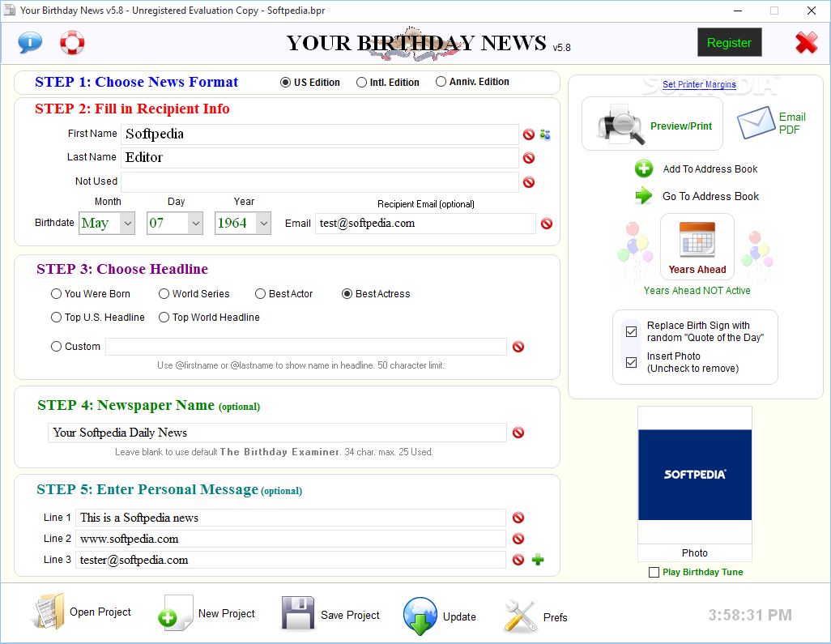
Task: Open Prefs tools icon
Action: click(x=520, y=616)
